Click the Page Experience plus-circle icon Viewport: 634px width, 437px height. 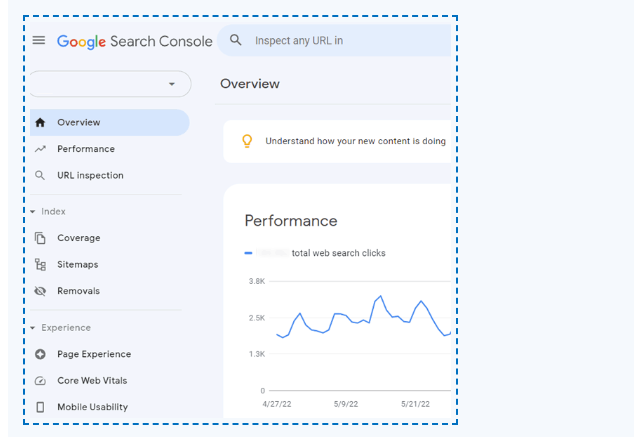40,354
